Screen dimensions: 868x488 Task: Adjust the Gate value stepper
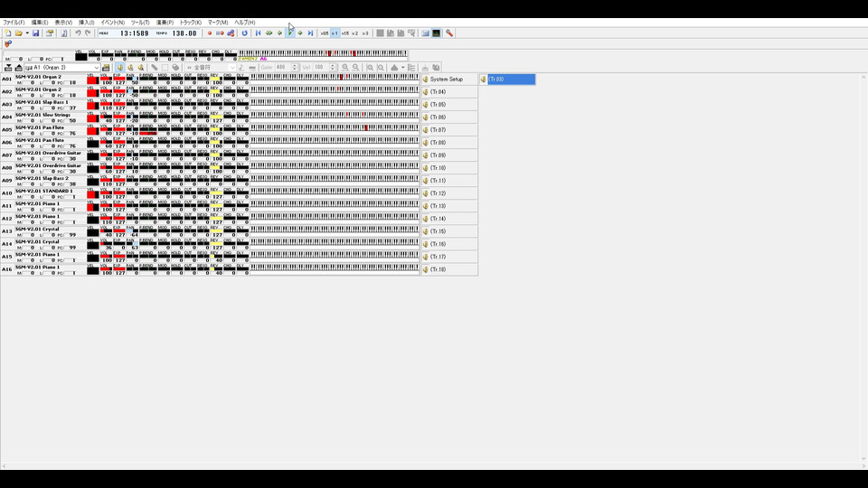pyautogui.click(x=295, y=68)
